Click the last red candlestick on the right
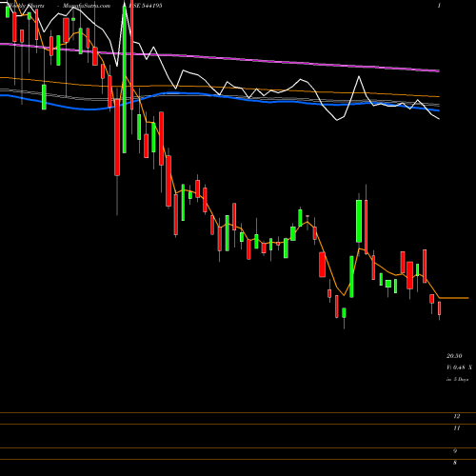Screen dimensions: 476x476 440,308
